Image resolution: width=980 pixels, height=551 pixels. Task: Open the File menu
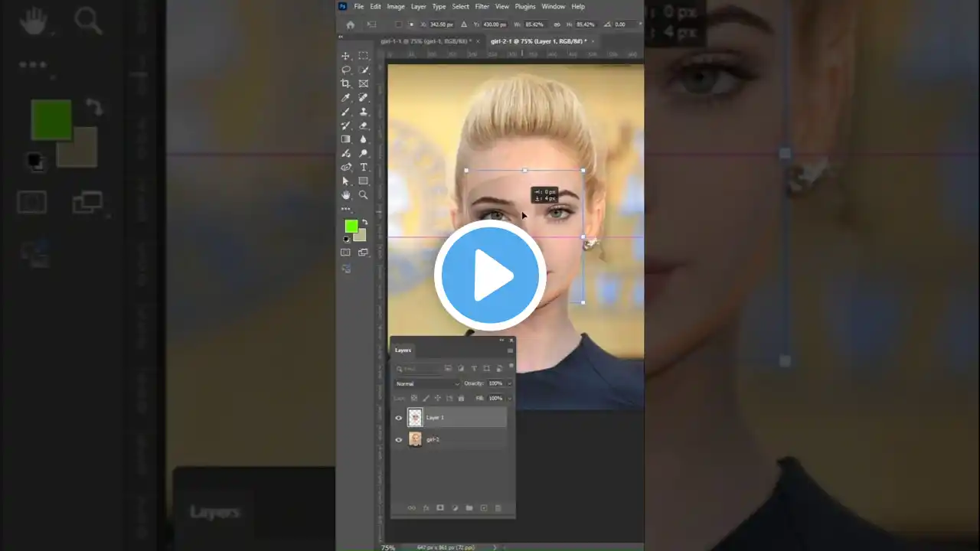point(359,6)
